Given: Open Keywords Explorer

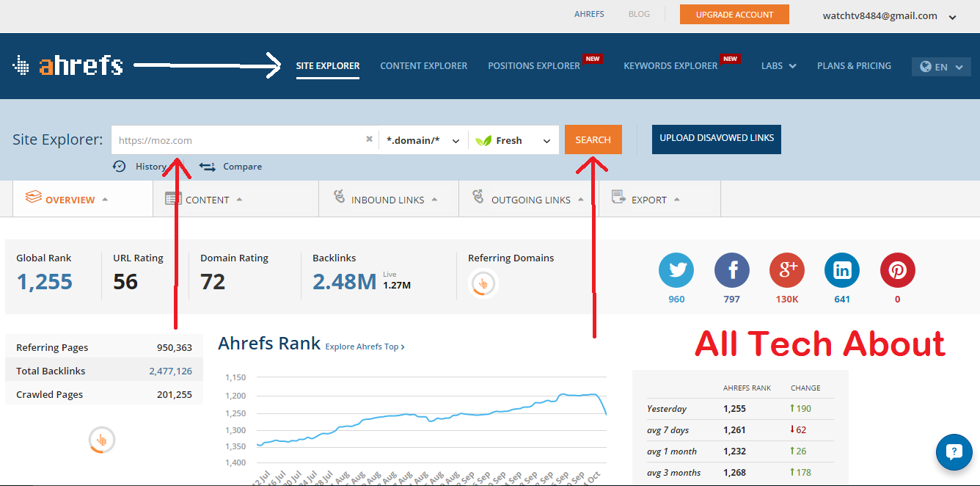Looking at the screenshot, I should coord(670,66).
